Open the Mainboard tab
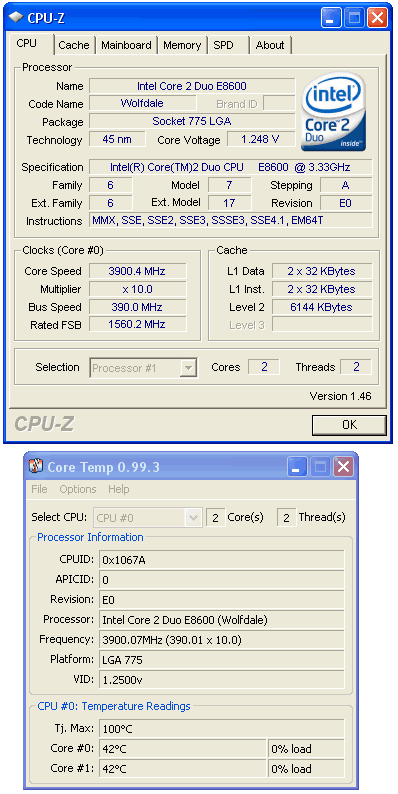This screenshot has height=794, width=398. click(126, 45)
